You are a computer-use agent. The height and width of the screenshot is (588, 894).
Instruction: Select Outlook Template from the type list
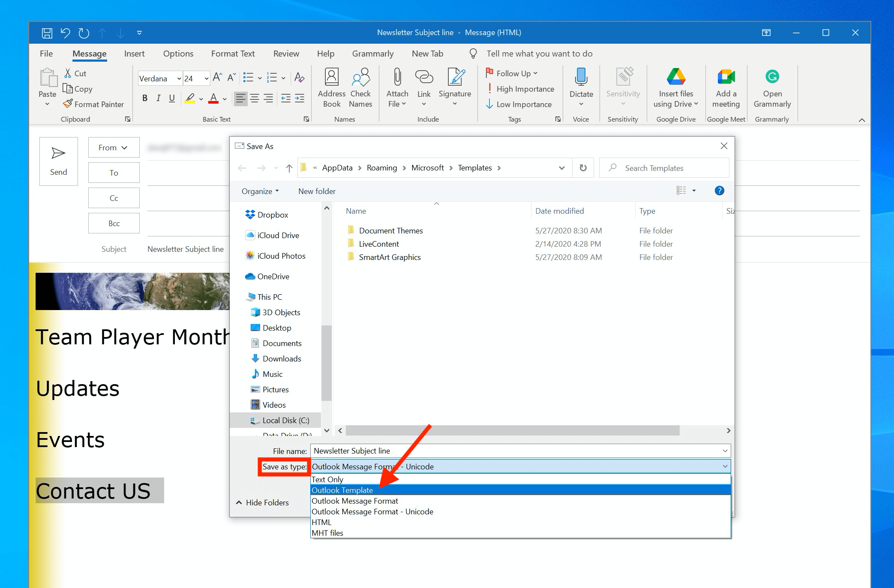pyautogui.click(x=342, y=490)
